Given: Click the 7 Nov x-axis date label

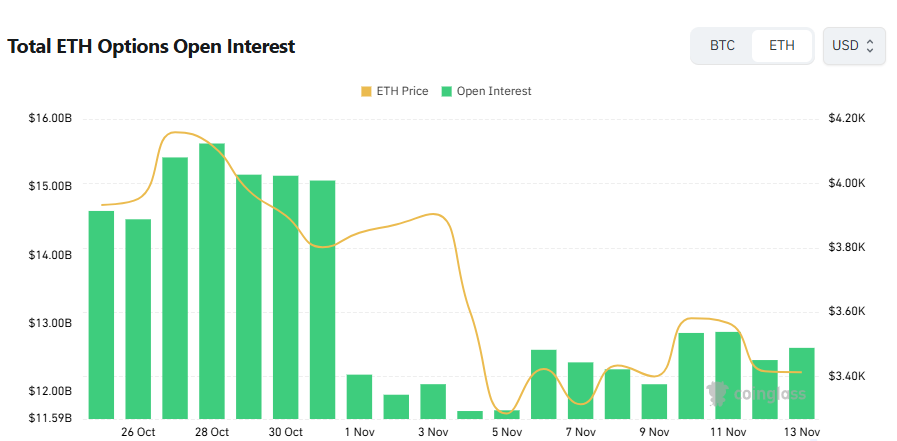Looking at the screenshot, I should point(580,432).
